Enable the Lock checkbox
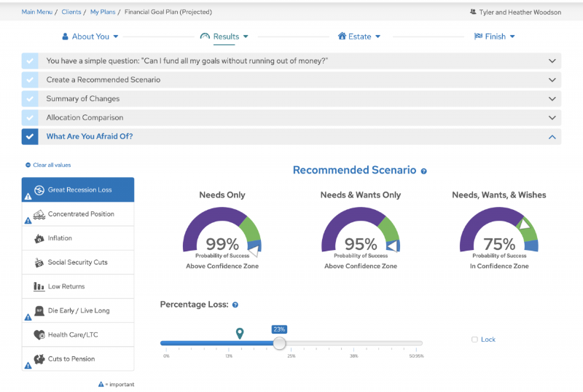 pos(474,340)
